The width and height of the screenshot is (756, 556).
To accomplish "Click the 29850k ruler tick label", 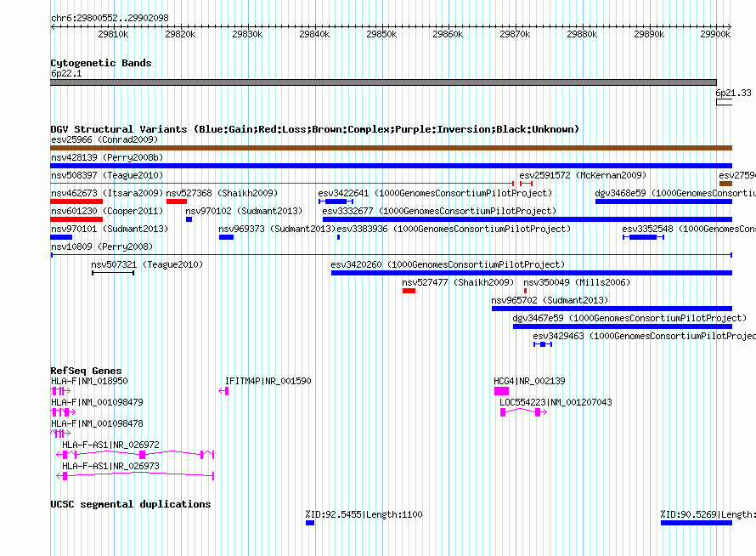I will point(381,34).
